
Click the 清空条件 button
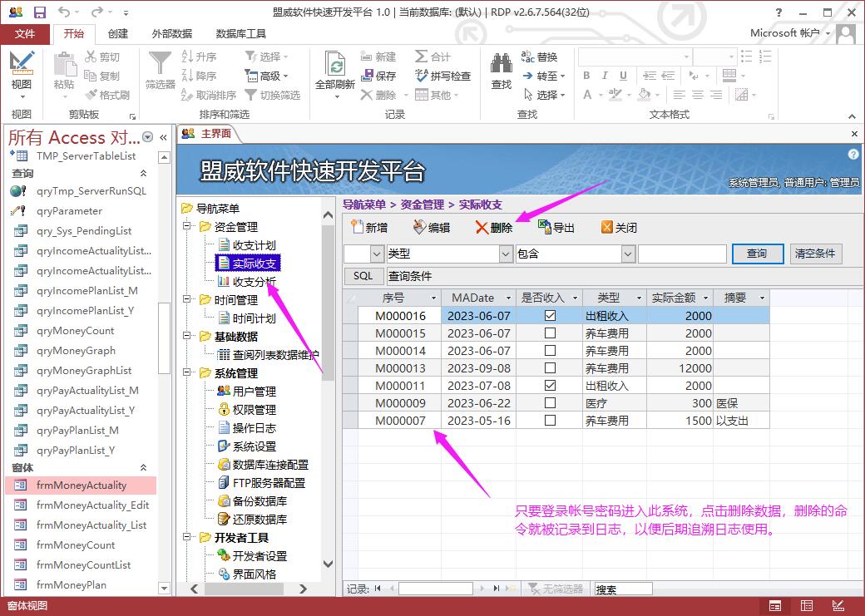[x=815, y=254]
